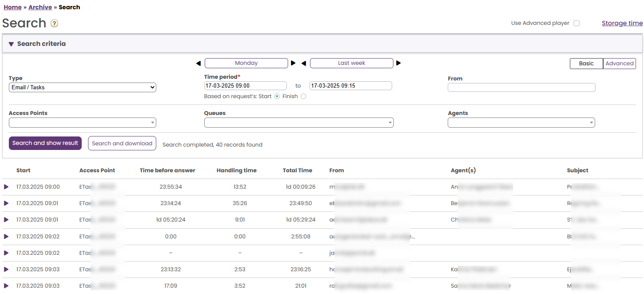Open the Agents dropdown
Viewport: 644px width, 294px height.
click(521, 123)
